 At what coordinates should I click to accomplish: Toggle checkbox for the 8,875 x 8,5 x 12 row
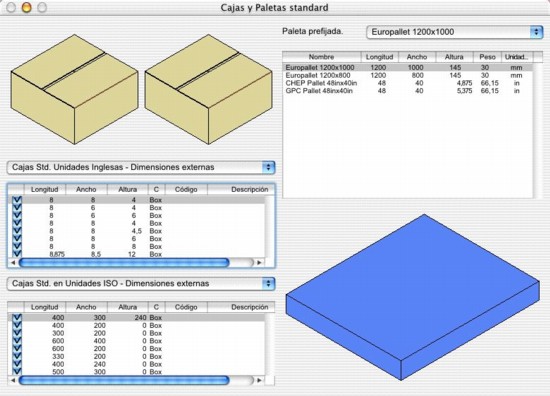pos(17,254)
